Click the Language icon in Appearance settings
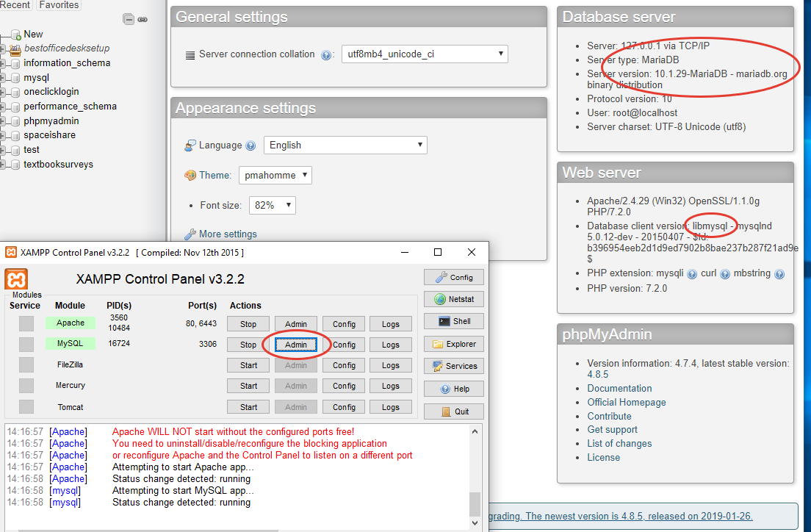The height and width of the screenshot is (532, 811). pos(190,145)
